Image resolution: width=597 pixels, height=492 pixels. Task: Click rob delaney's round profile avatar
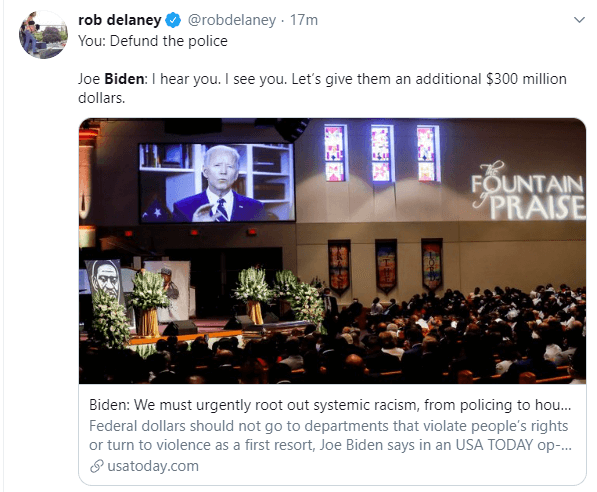point(43,35)
